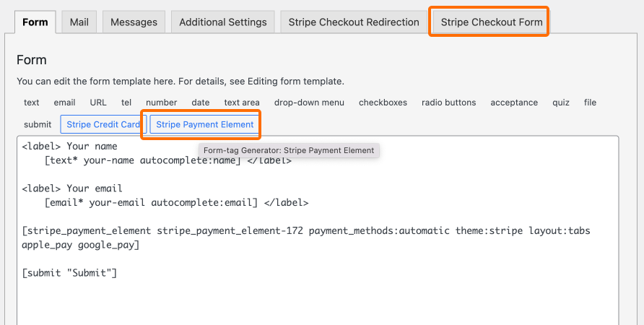Insert a number field tag
The image size is (644, 325).
(162, 103)
